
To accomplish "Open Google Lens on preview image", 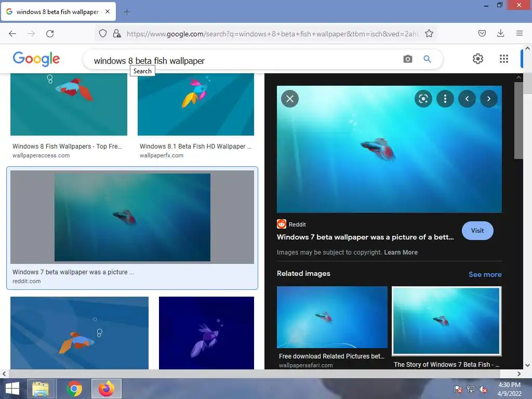I will point(423,99).
